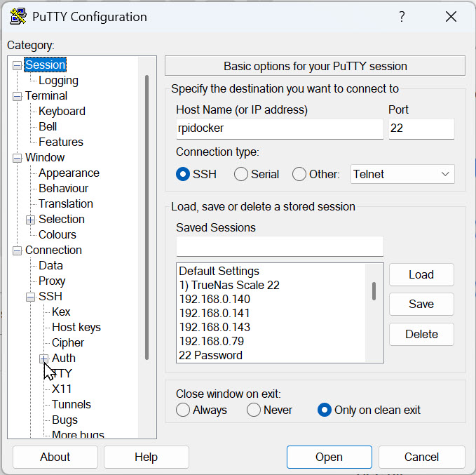Open the Logging category
This screenshot has width=476, height=475.
pos(58,81)
